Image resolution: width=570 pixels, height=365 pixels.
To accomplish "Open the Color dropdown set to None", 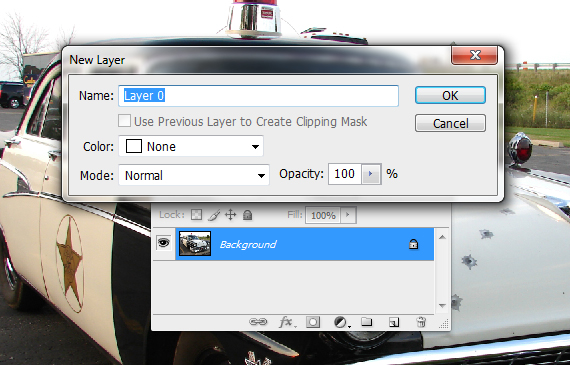I will coord(191,146).
